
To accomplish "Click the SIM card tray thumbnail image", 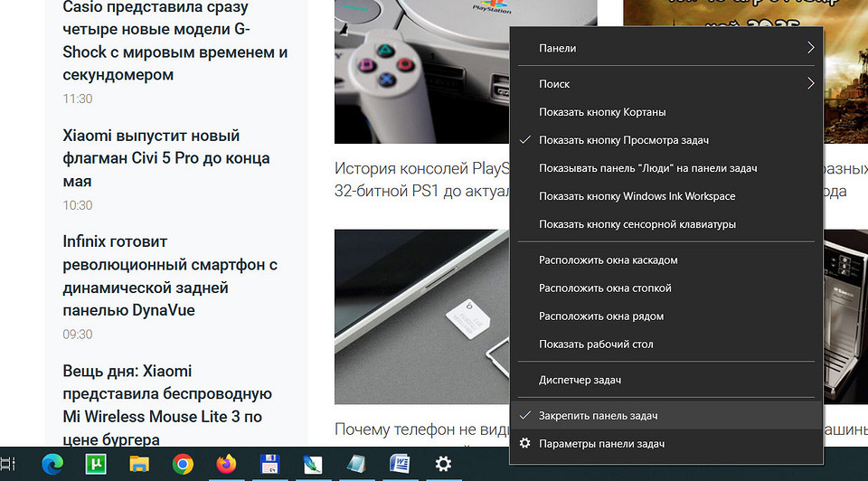I will click(422, 316).
